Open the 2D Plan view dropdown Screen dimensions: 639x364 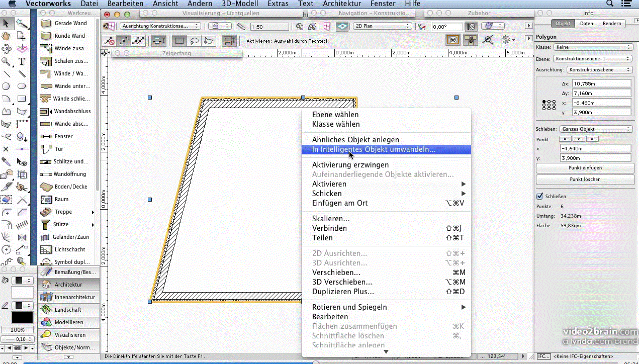click(382, 26)
